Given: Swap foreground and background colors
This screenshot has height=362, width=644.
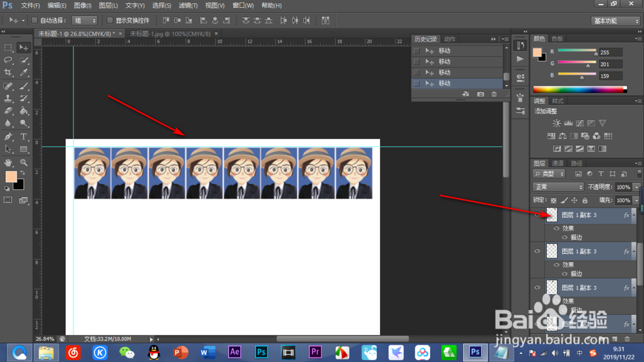Looking at the screenshot, I should click(x=23, y=173).
